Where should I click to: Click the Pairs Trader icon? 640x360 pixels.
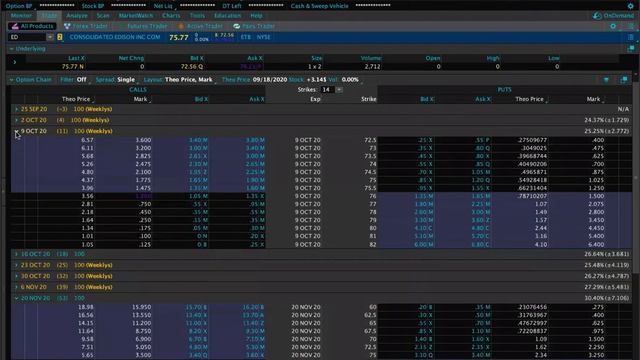coord(236,26)
